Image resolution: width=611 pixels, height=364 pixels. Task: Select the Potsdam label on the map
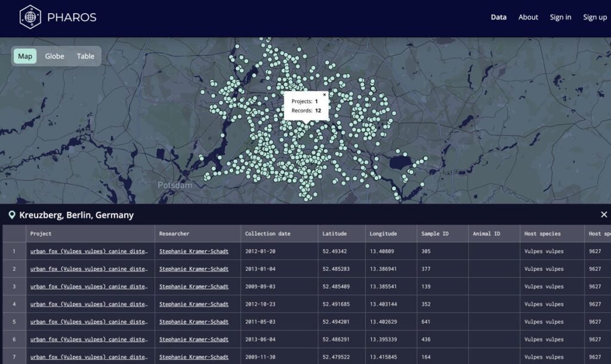175,185
